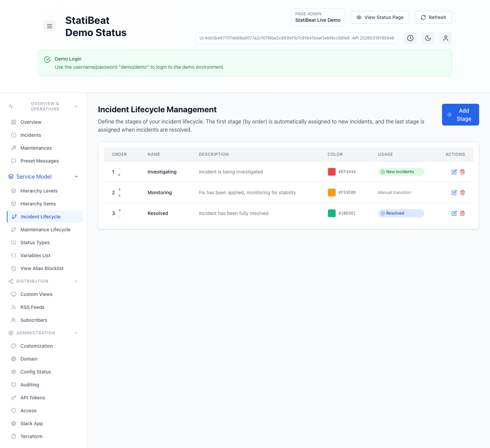This screenshot has width=490, height=448.
Task: Move the Resolved stage up with the arrow
Action: [119, 211]
